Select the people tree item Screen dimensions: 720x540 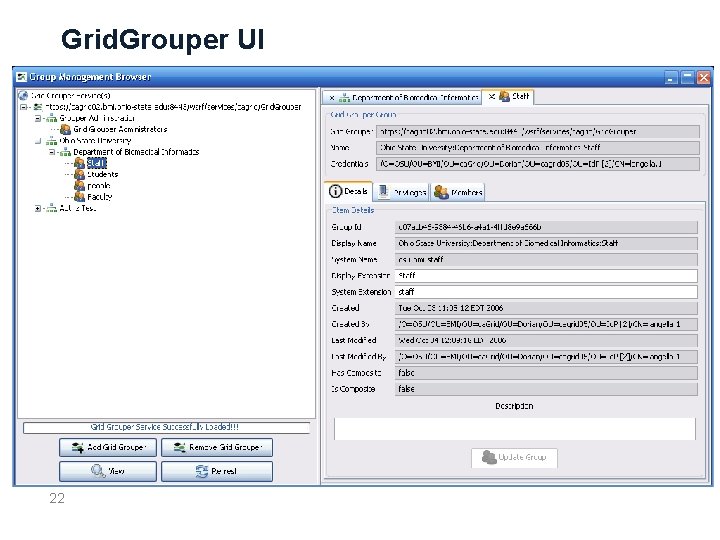99,186
